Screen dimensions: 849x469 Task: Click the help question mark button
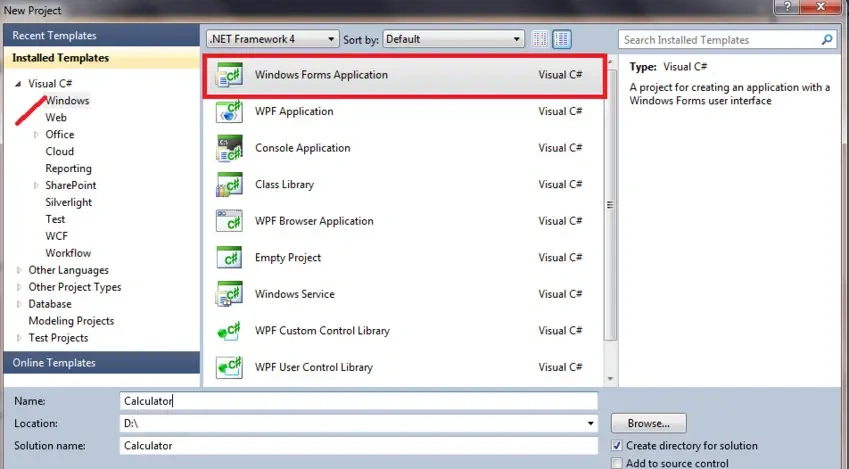pyautogui.click(x=787, y=6)
